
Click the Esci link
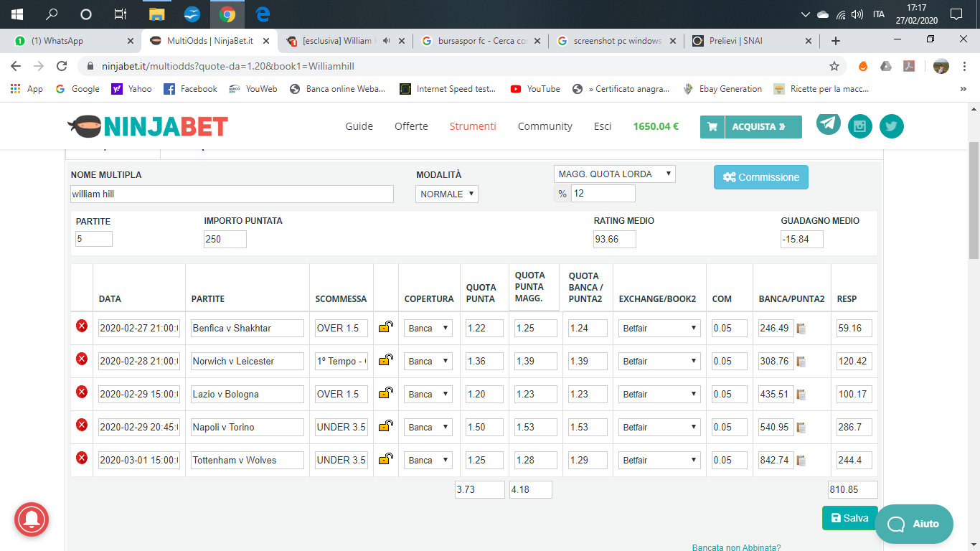[603, 126]
